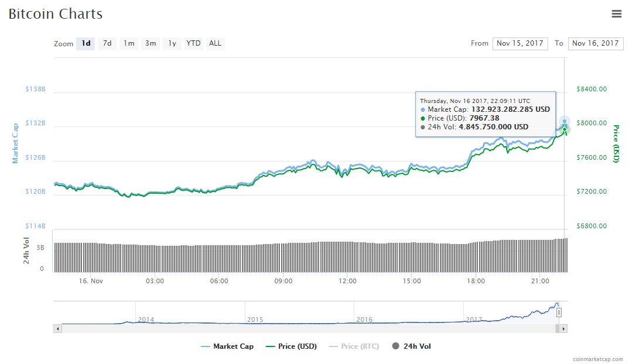Click the 12:00 time axis label
This screenshot has height=364, width=629.
tap(347, 281)
